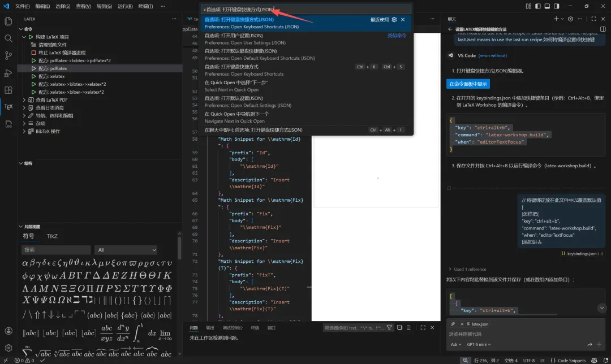Click the Customize Layout icon in title bar
This screenshot has width=611, height=364.
528,6
